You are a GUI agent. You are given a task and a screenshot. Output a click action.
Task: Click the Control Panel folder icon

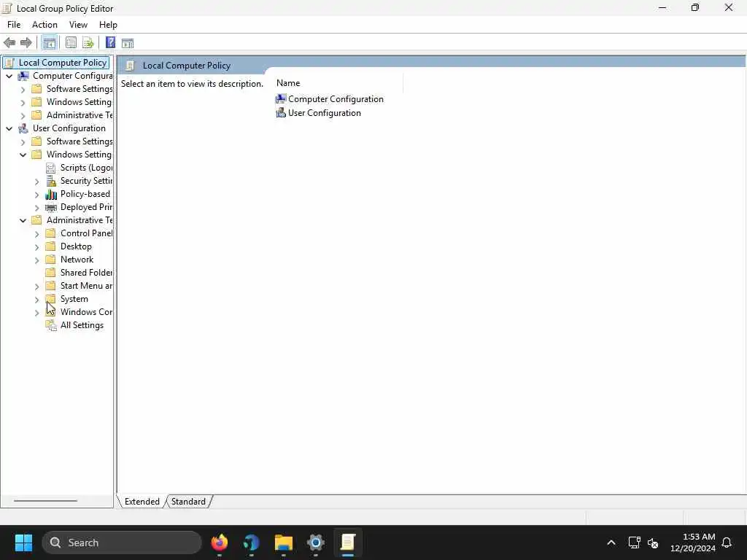coord(50,233)
